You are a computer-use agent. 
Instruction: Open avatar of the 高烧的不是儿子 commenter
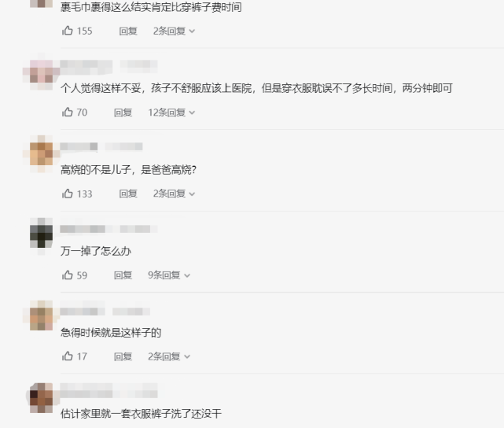point(41,153)
